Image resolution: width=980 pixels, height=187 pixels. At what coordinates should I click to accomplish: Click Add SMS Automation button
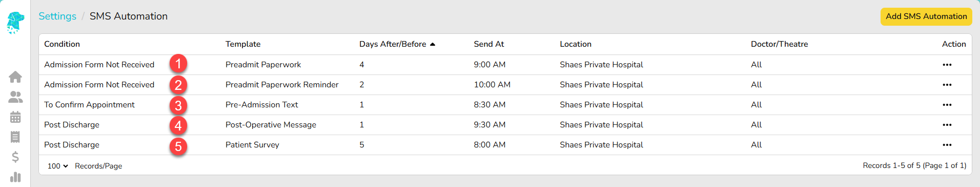(x=926, y=16)
